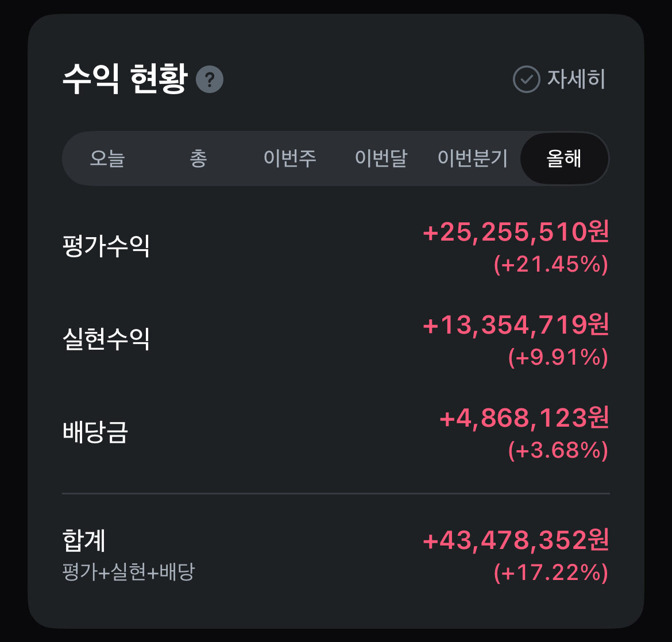The height and width of the screenshot is (642, 672).
Task: Click the 자세히 label text
Action: (x=576, y=79)
